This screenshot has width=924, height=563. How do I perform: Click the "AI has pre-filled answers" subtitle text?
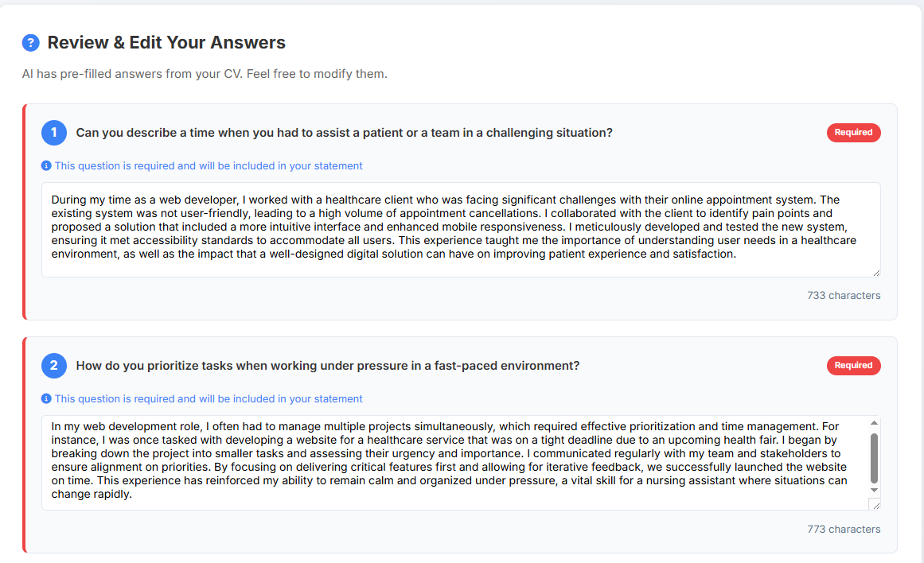(205, 75)
